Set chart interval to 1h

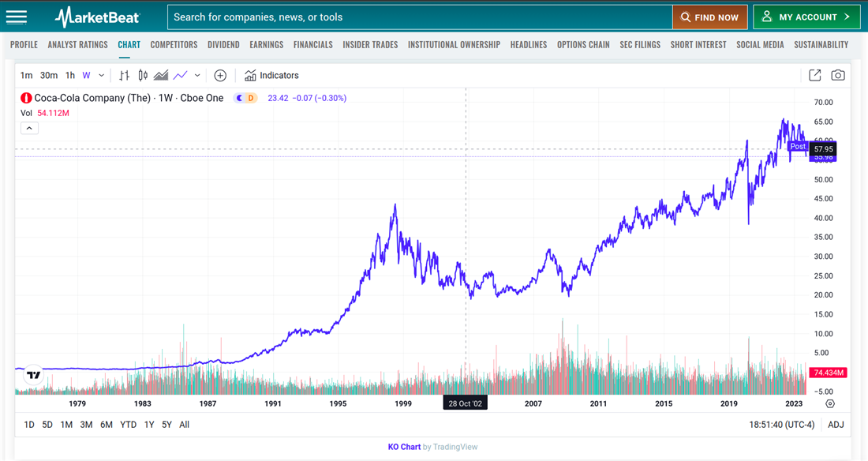[x=70, y=75]
